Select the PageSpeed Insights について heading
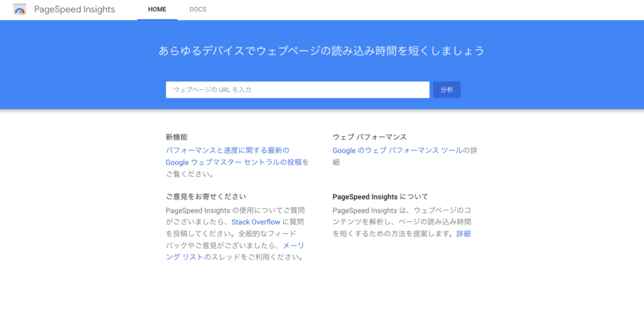Viewport: 644px width, 323px height. click(380, 196)
